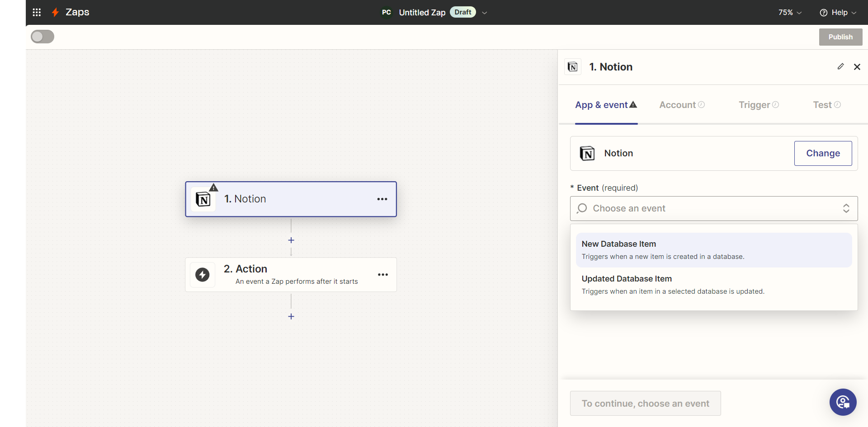The width and height of the screenshot is (868, 427).
Task: Select the 2. Action step card
Action: point(291,275)
